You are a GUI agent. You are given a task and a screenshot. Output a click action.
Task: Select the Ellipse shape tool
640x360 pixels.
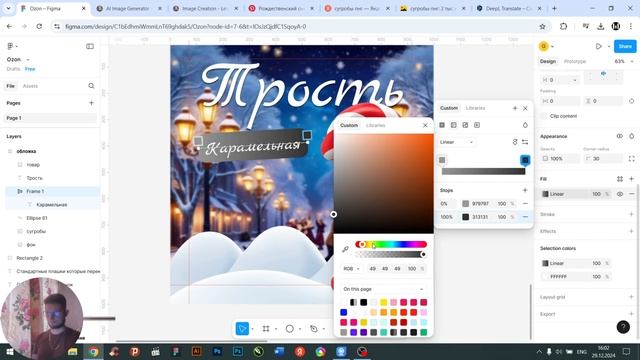tap(289, 329)
